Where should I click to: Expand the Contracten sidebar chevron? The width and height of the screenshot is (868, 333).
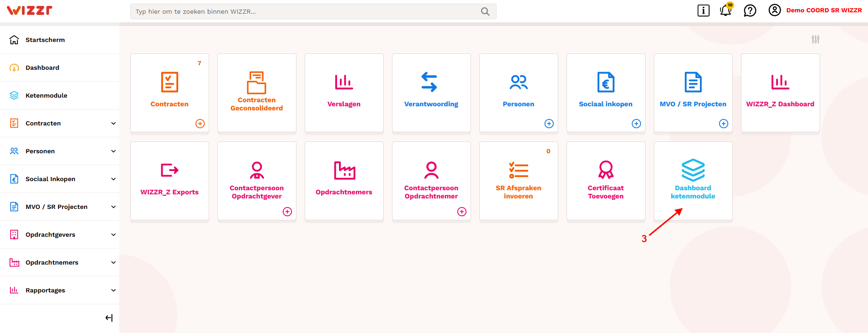pyautogui.click(x=113, y=123)
